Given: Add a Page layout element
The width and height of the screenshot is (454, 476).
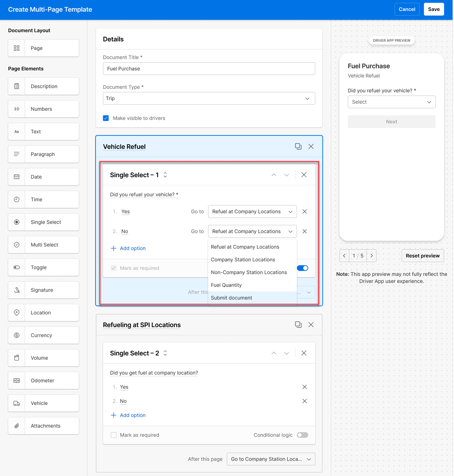Looking at the screenshot, I should pos(43,48).
